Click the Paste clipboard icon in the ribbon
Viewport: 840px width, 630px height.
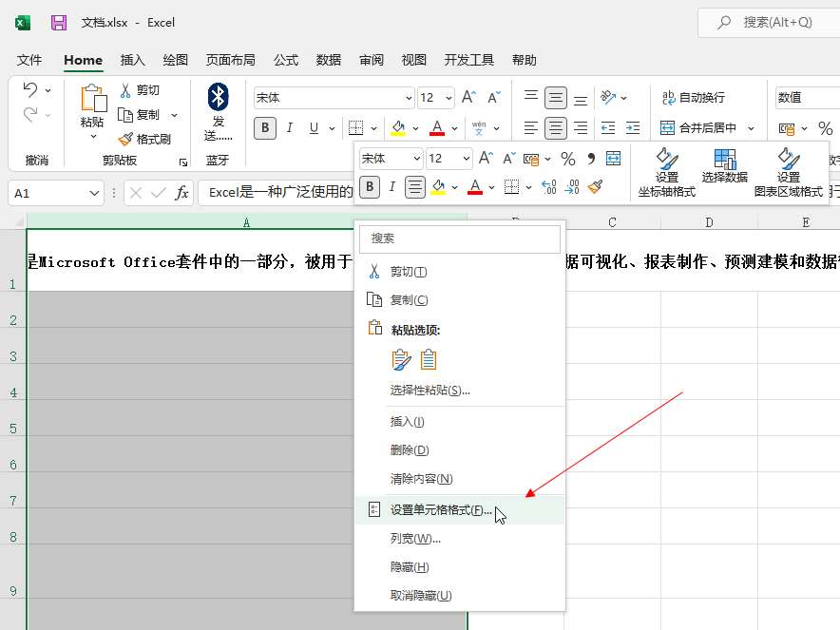pyautogui.click(x=92, y=99)
